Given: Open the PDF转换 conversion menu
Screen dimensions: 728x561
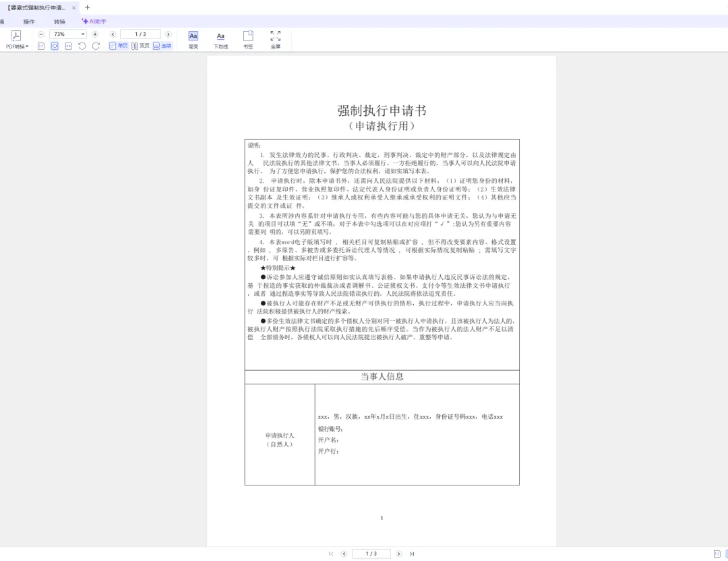Looking at the screenshot, I should [x=17, y=40].
